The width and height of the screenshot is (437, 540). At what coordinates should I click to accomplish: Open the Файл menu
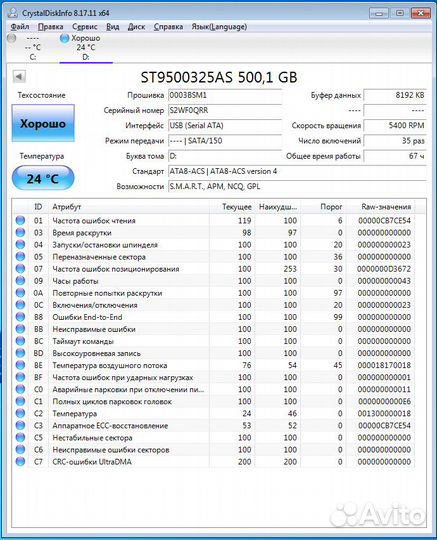(x=20, y=27)
